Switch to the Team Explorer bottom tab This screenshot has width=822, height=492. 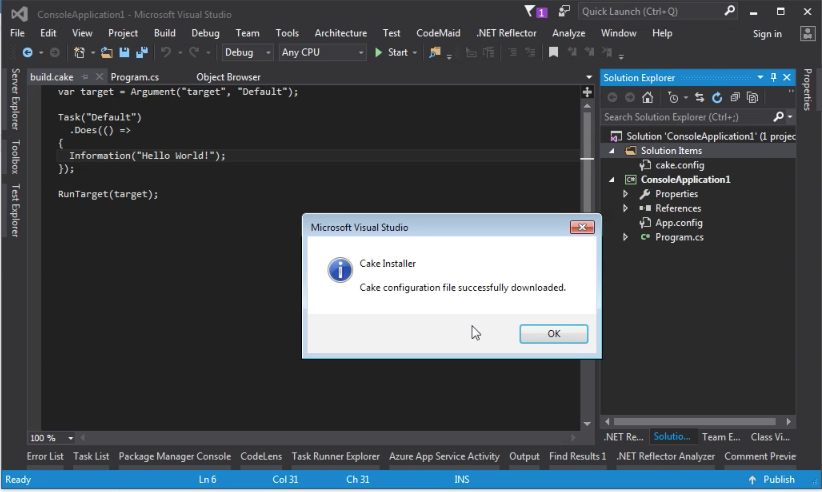pos(721,437)
